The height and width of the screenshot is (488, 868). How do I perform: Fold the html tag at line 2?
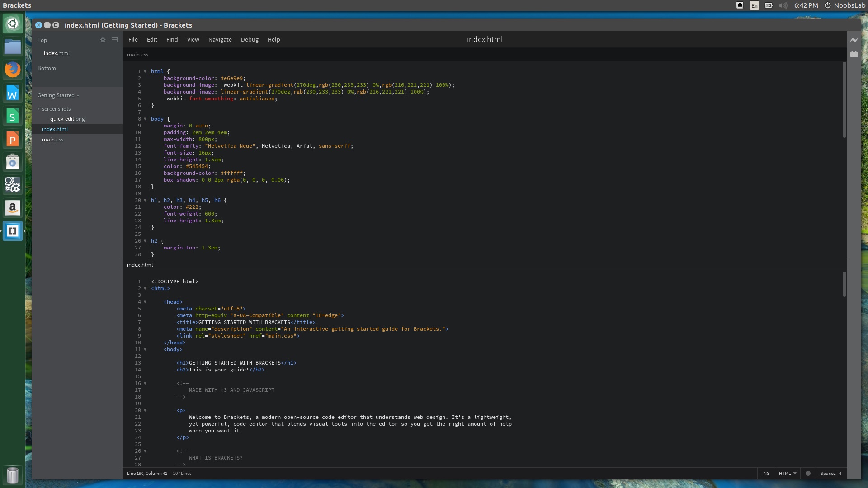pos(145,288)
